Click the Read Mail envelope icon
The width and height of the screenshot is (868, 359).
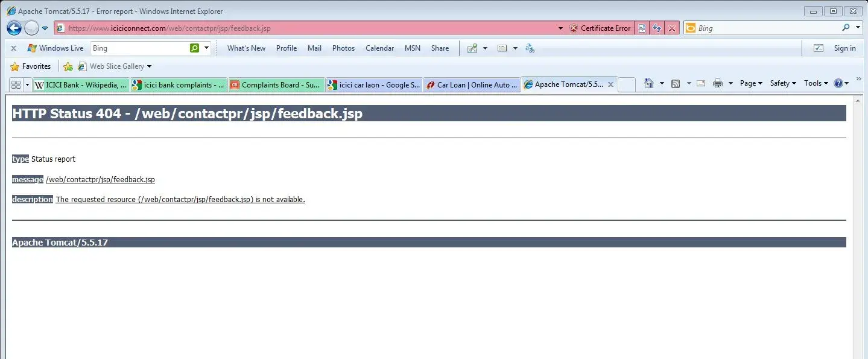click(701, 83)
